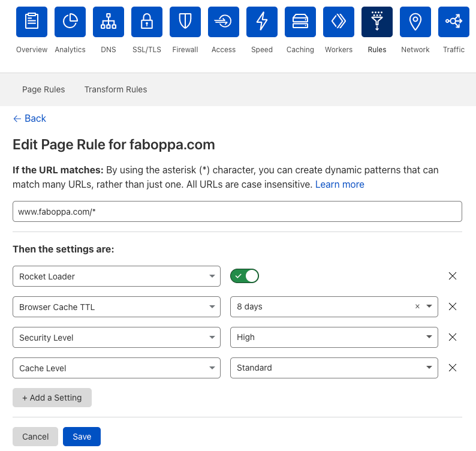The width and height of the screenshot is (476, 451).
Task: Select the Speed label in navigation
Action: 262,50
